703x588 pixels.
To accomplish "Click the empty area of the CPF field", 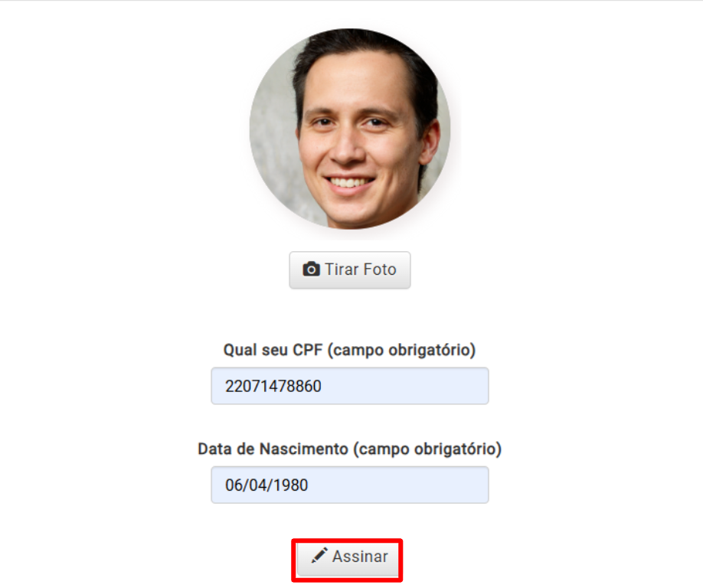I will (404, 386).
